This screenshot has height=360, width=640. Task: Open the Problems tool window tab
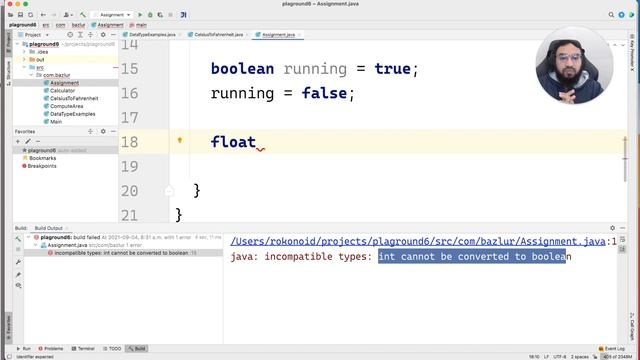(x=51, y=349)
